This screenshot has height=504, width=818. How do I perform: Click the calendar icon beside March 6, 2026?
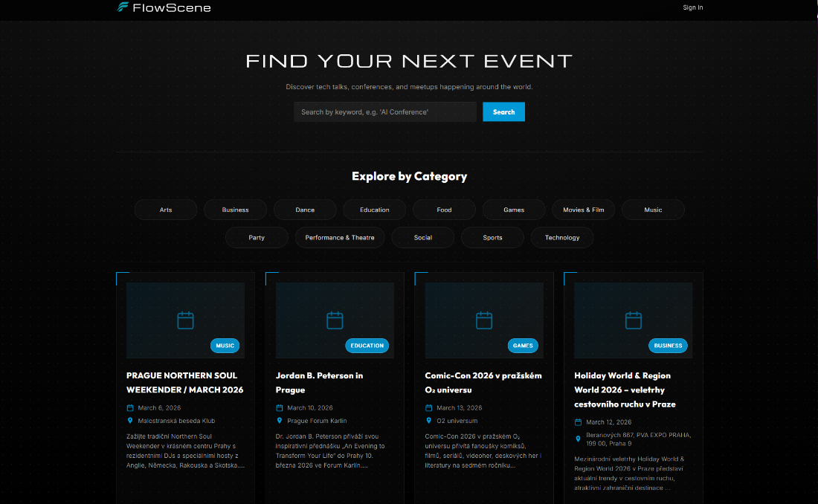[130, 408]
